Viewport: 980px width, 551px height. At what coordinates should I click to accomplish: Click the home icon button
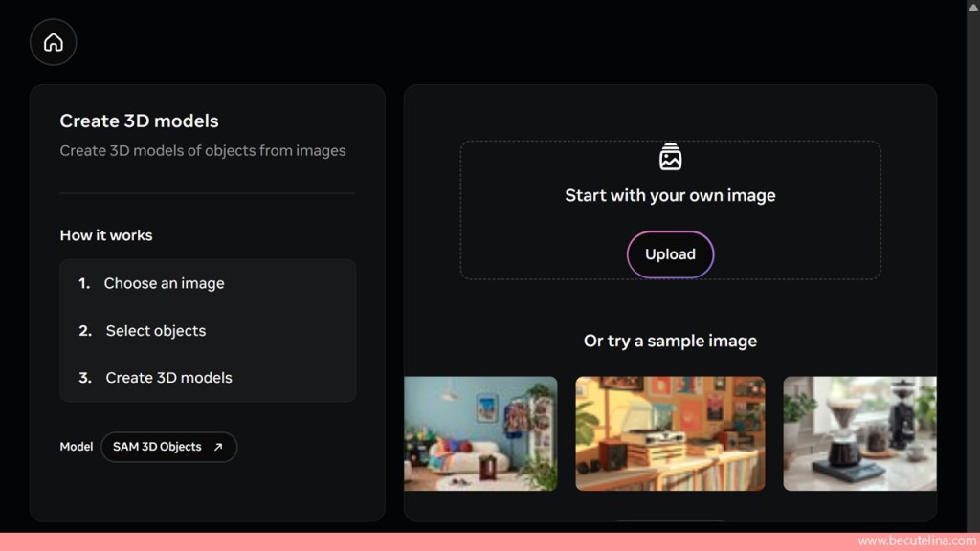tap(54, 43)
